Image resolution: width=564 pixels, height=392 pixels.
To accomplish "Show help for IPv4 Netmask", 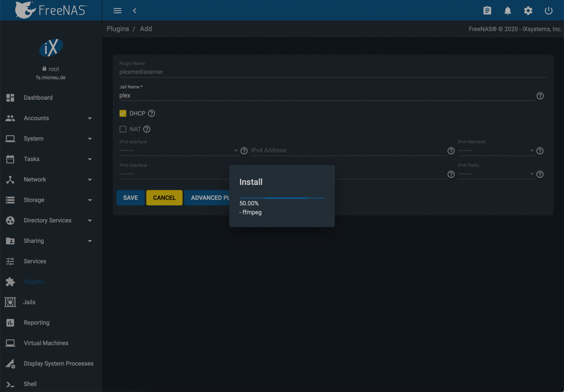I will 540,151.
